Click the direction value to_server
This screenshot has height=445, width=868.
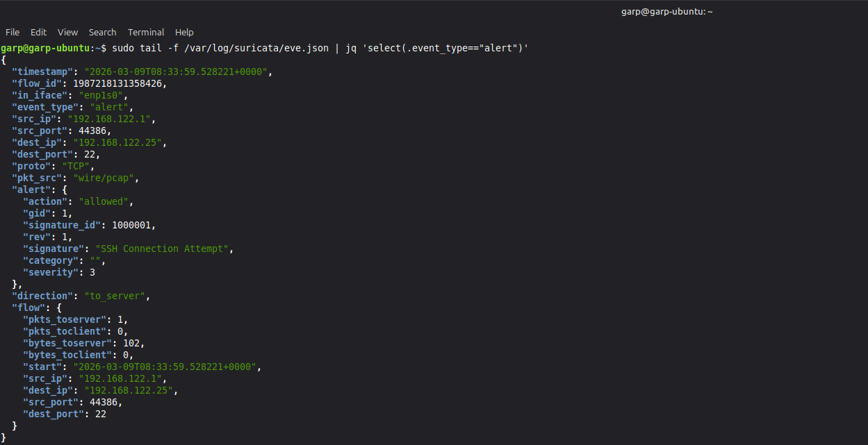click(116, 296)
